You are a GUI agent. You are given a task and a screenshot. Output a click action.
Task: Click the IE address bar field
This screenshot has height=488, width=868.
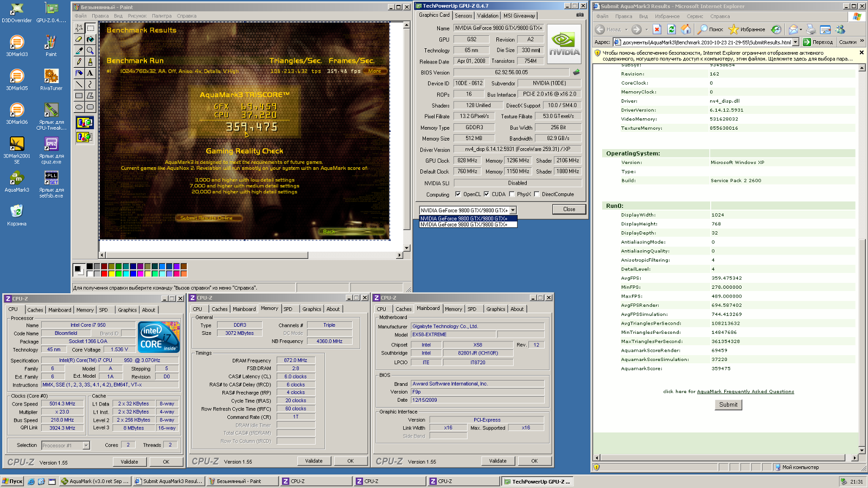click(707, 42)
